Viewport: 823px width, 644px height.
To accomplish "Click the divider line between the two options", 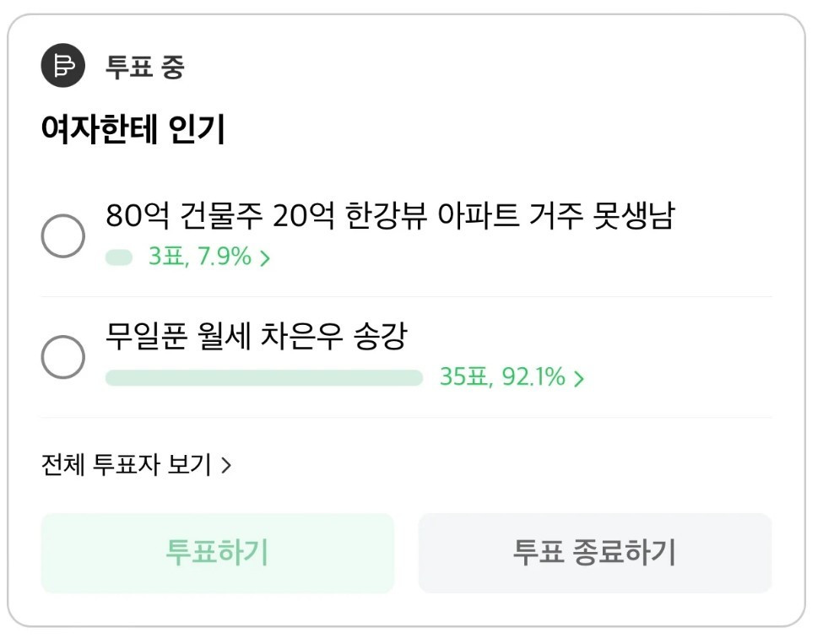I will tap(406, 297).
